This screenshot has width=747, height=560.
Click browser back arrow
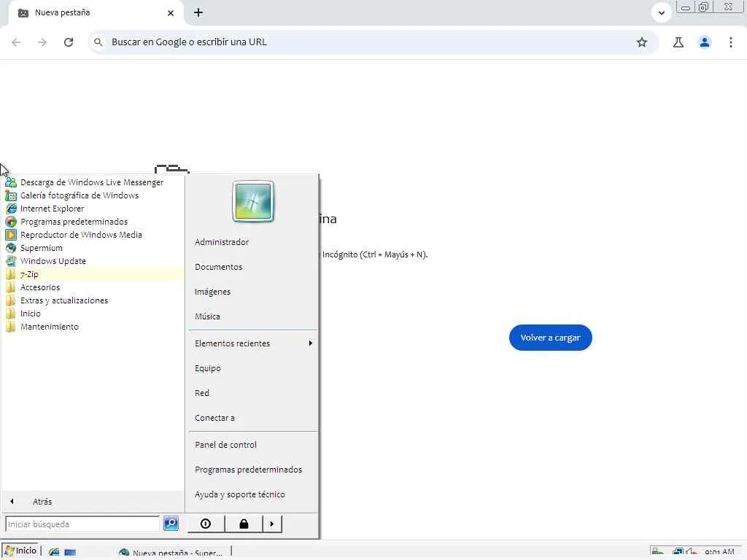point(16,42)
